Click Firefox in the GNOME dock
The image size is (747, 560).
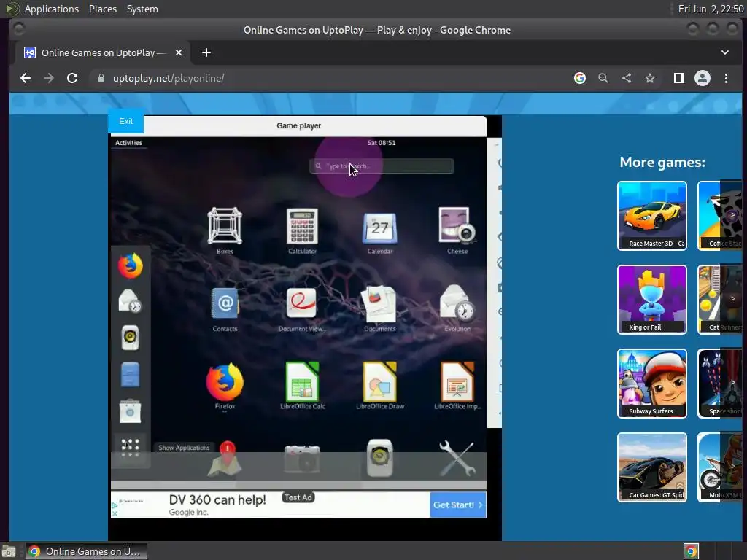131,265
